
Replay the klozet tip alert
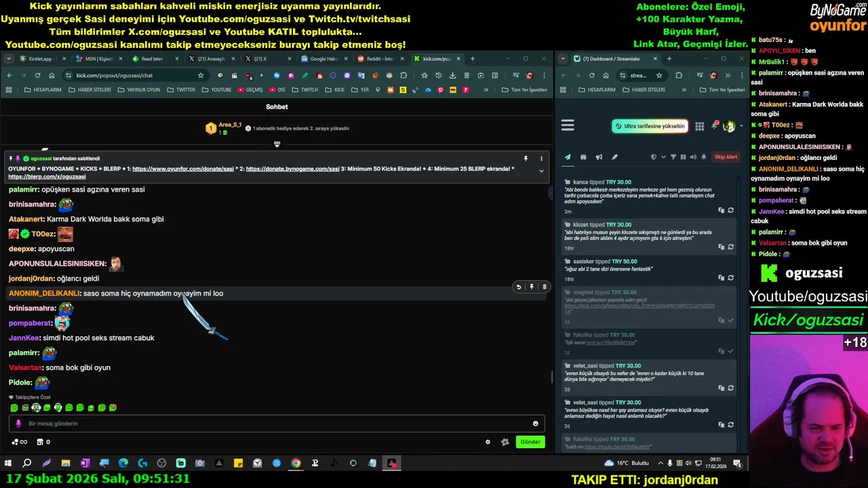(x=730, y=247)
